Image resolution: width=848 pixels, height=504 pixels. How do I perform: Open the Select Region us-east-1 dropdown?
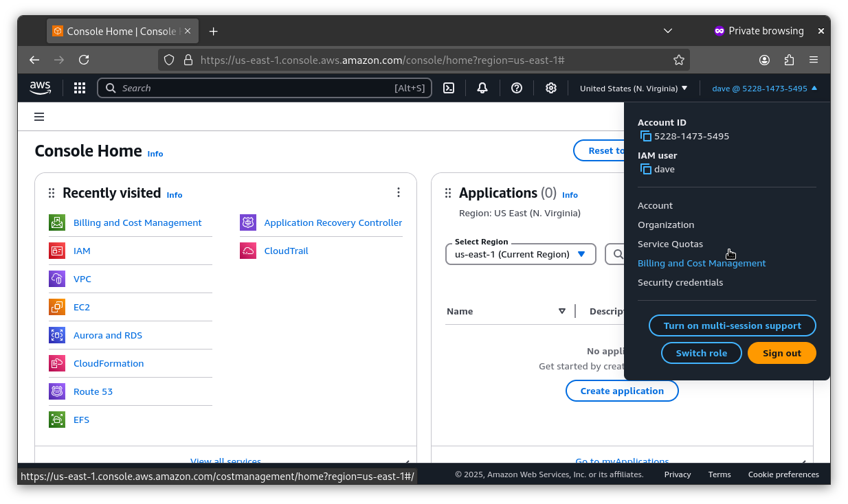520,254
